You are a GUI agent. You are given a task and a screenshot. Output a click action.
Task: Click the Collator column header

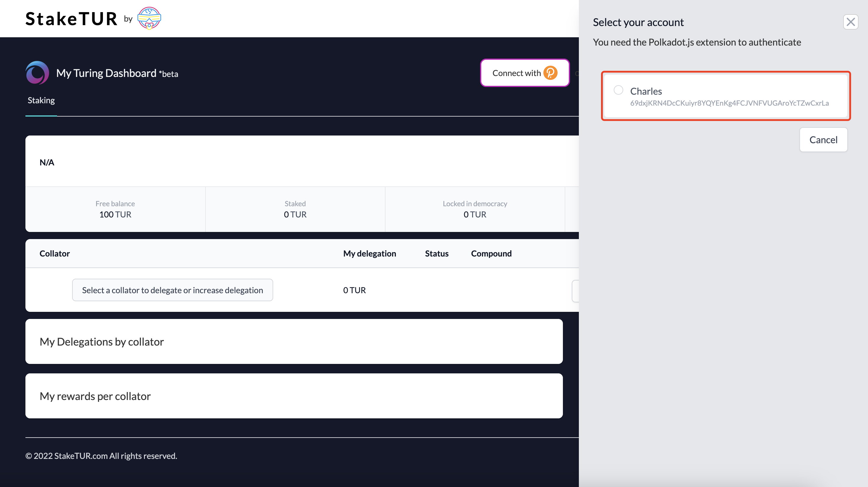55,253
